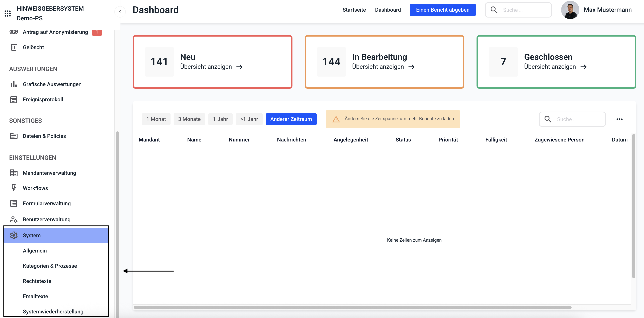The width and height of the screenshot is (644, 318).
Task: Open the three-dot table options menu
Action: pyautogui.click(x=619, y=119)
